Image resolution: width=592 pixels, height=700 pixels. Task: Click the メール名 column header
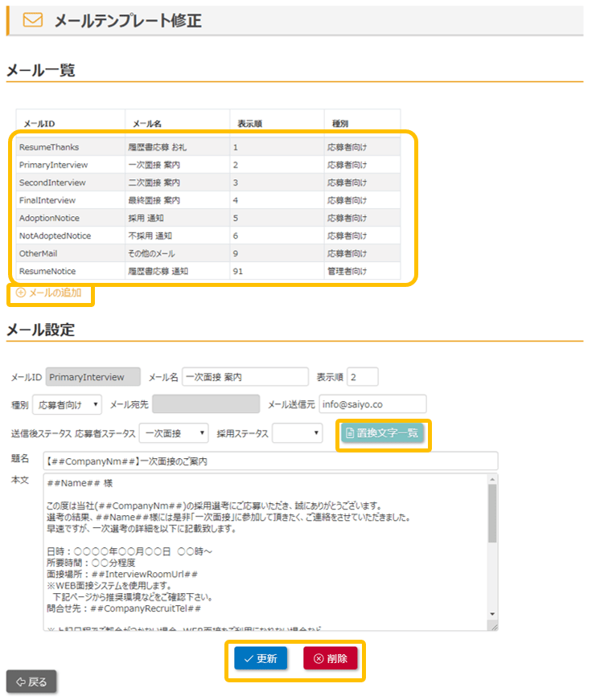148,124
